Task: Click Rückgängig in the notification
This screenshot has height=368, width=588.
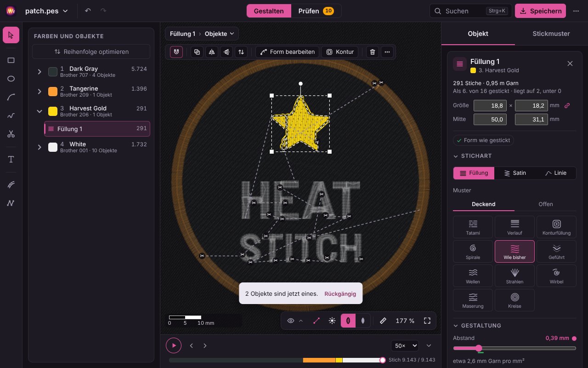Action: tap(340, 293)
